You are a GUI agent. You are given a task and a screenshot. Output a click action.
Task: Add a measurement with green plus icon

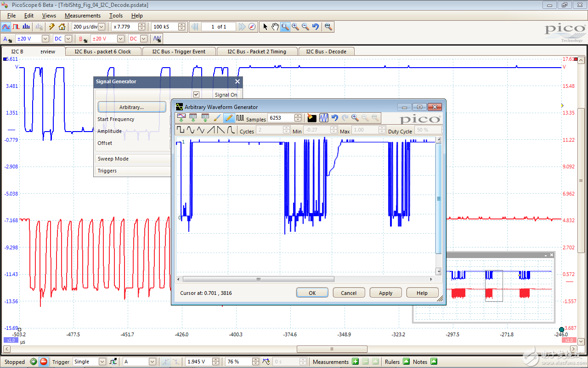(x=355, y=362)
